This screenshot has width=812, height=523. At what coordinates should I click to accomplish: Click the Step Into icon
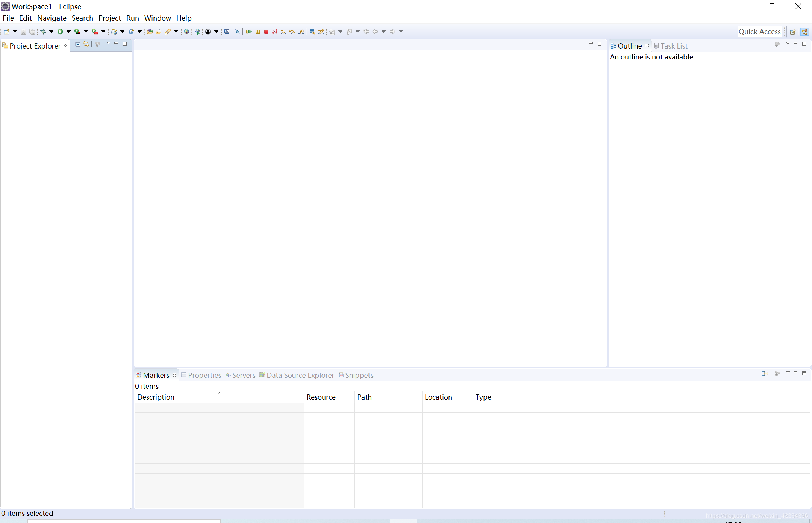[x=283, y=32]
